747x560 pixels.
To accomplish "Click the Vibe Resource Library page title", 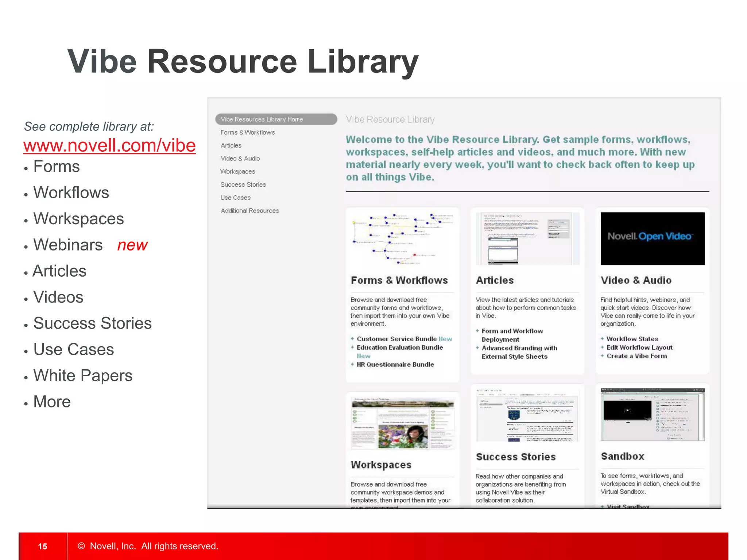I will click(390, 120).
